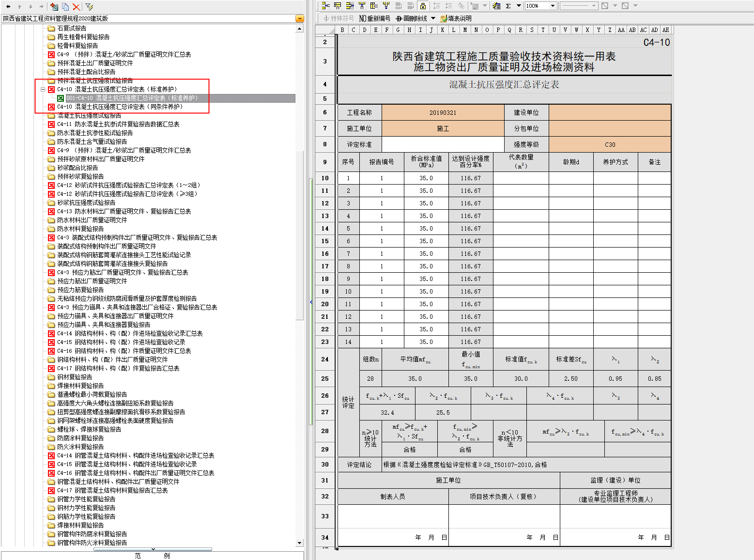This screenshot has height=560, width=754.
Task: Click the Sigma sum icon
Action: 508,6
